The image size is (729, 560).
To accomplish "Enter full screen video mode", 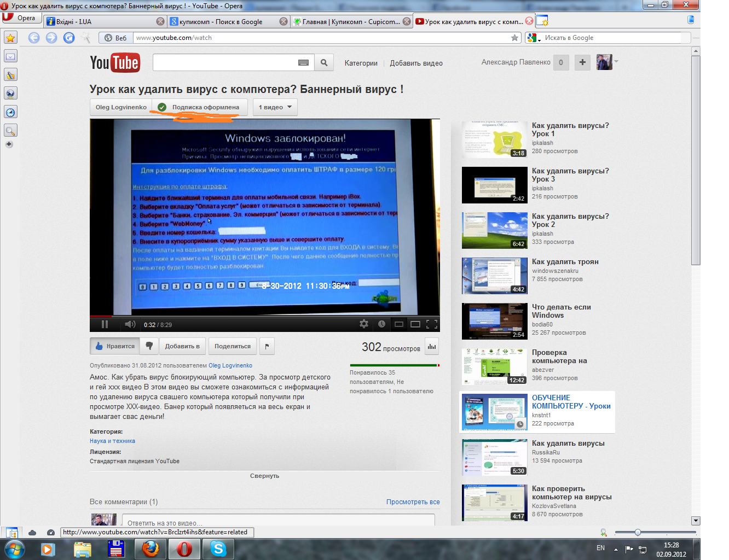I will coord(432,324).
